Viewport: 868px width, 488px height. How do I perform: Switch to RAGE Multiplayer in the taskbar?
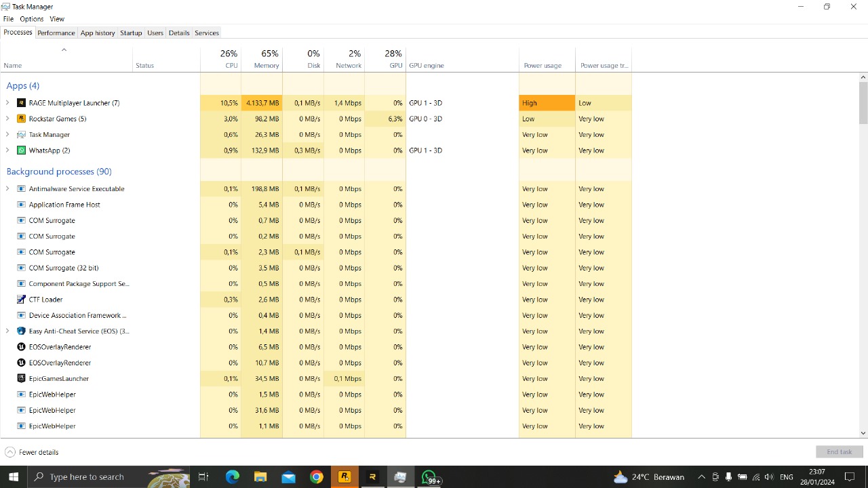(x=372, y=477)
